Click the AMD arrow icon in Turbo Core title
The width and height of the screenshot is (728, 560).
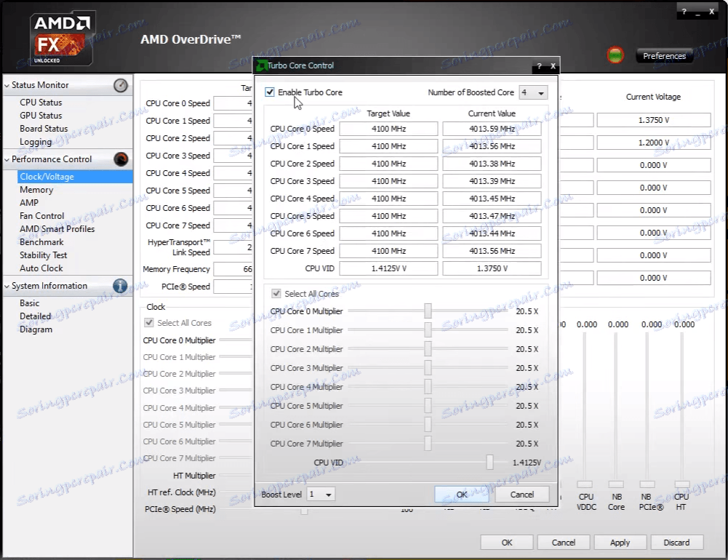coord(262,65)
